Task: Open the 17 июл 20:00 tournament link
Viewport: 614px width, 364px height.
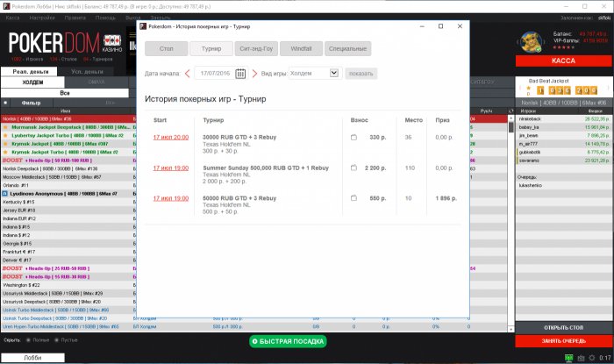Action: click(171, 138)
